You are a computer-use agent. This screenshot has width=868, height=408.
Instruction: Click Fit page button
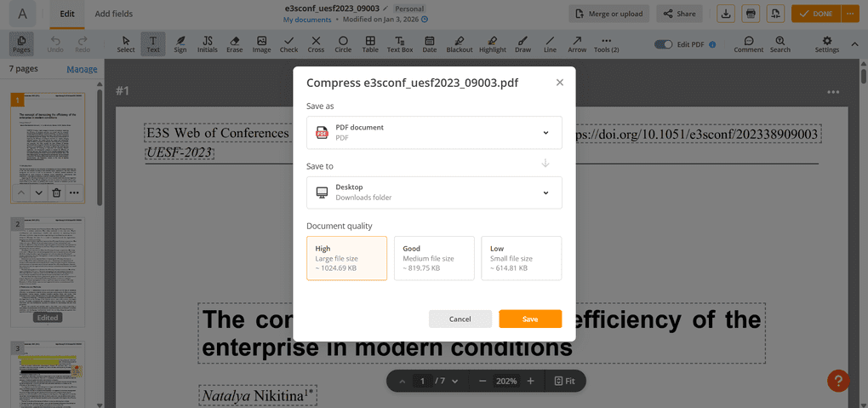click(x=565, y=382)
